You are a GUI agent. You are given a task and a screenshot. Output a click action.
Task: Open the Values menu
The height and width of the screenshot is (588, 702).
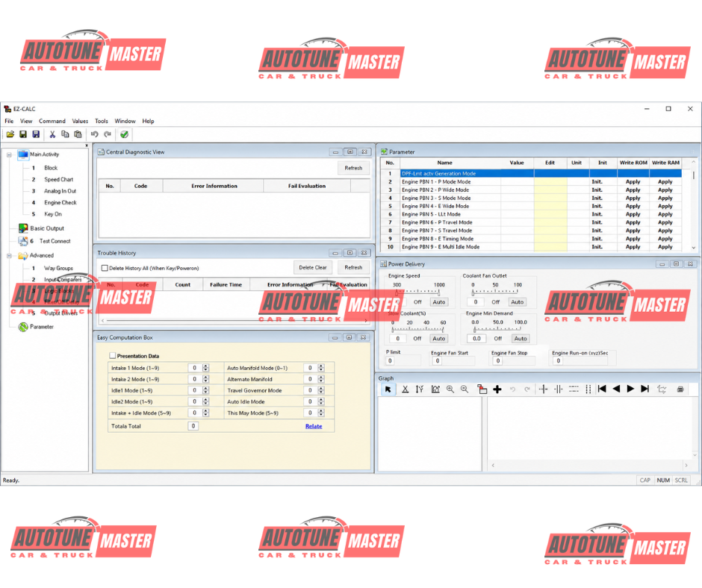80,121
